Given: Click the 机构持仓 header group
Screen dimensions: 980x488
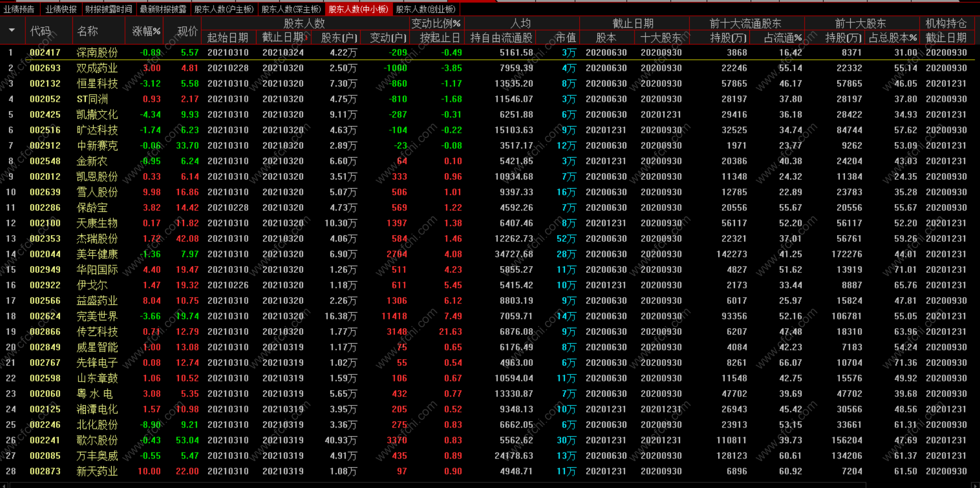Looking at the screenshot, I should [946, 23].
